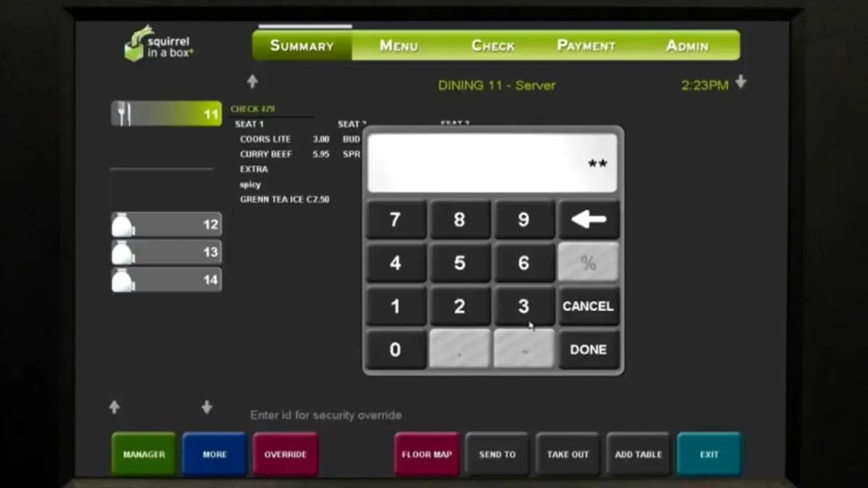The height and width of the screenshot is (488, 868).
Task: Tap keypad digit 8
Action: (460, 220)
